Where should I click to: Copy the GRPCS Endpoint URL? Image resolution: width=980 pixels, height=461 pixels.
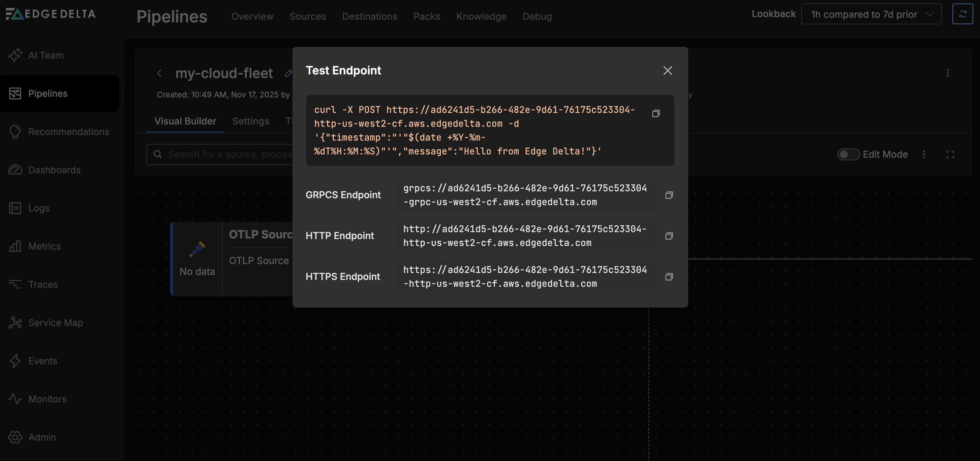(669, 195)
